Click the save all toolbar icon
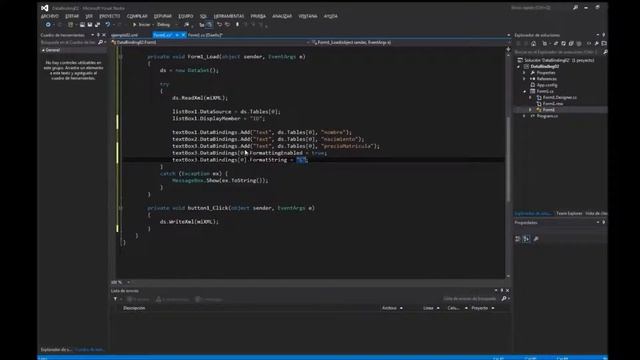 (x=98, y=25)
